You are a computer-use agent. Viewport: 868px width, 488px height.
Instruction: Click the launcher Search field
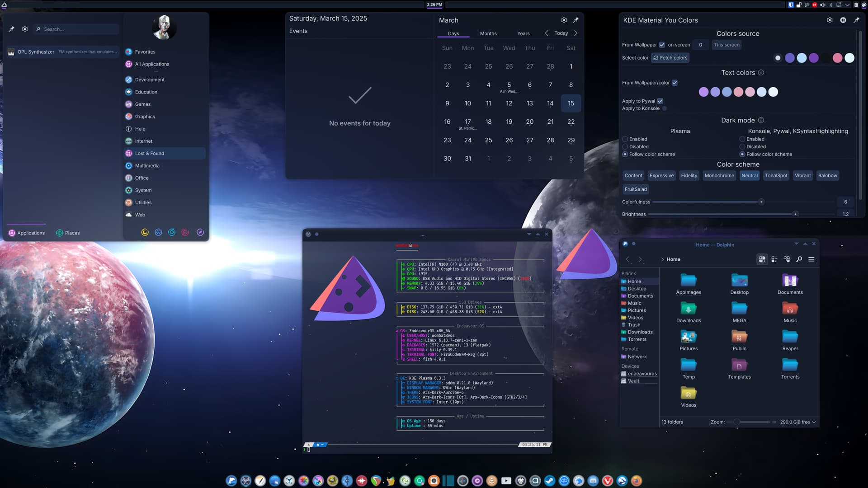[x=77, y=29]
